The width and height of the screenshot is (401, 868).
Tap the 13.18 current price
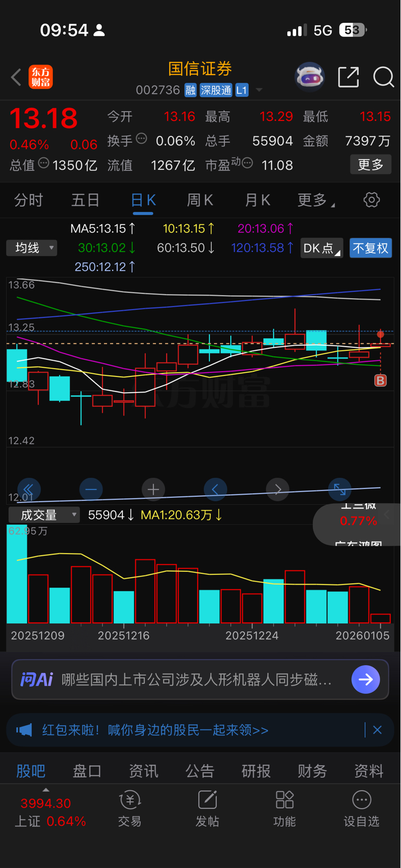point(44,118)
